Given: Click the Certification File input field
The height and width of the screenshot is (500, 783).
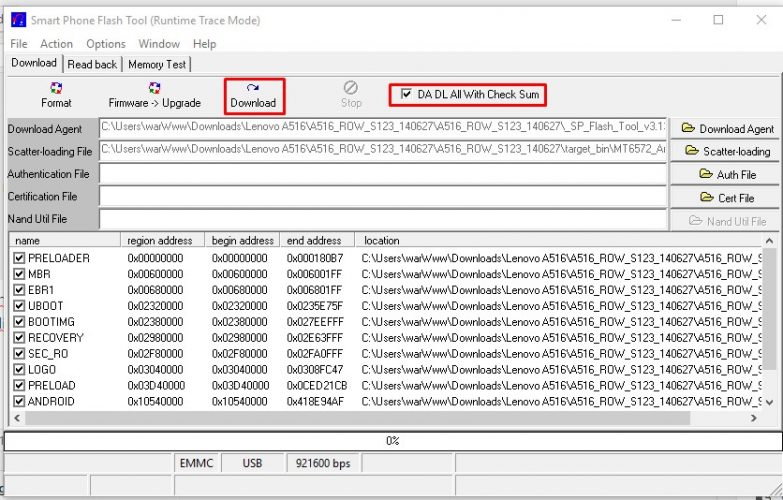Looking at the screenshot, I should point(383,196).
